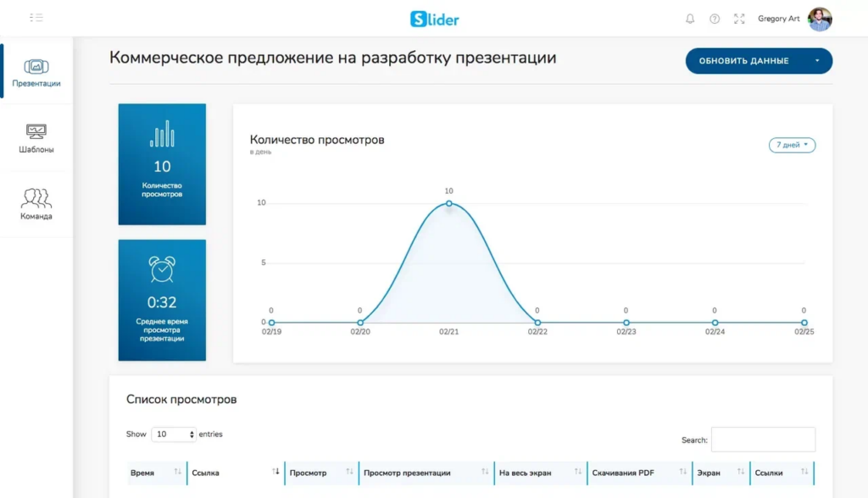Sort table by Просмотр презентации column
Screen dimensions: 868x498
coord(426,473)
